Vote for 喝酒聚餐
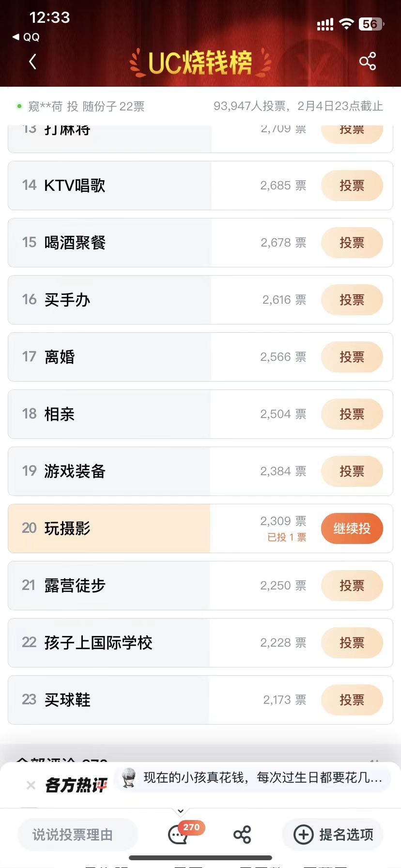This screenshot has height=868, width=401. [352, 243]
